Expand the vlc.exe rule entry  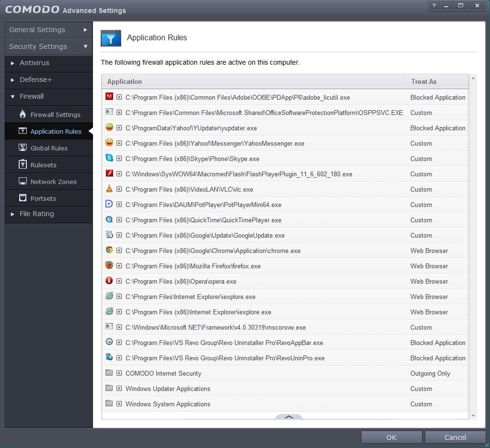coord(119,189)
